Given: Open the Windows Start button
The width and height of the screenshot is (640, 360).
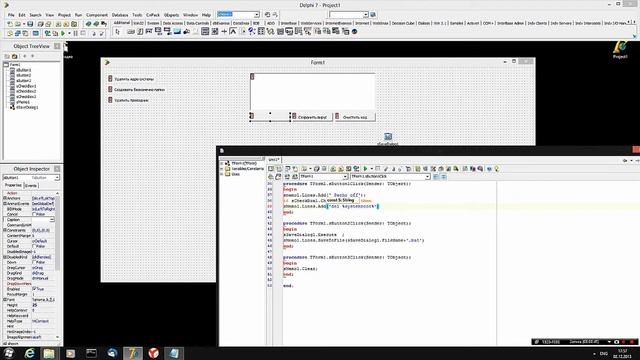Looking at the screenshot, I should click(x=9, y=353).
